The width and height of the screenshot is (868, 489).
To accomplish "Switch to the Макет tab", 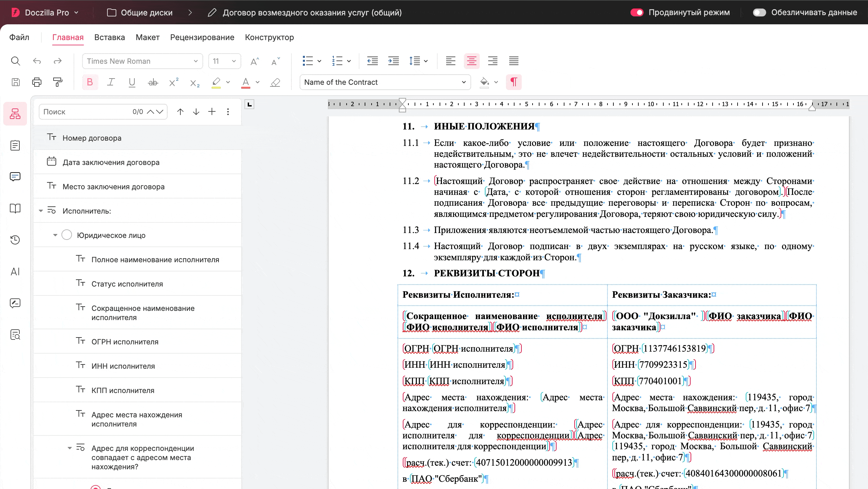I will (148, 37).
